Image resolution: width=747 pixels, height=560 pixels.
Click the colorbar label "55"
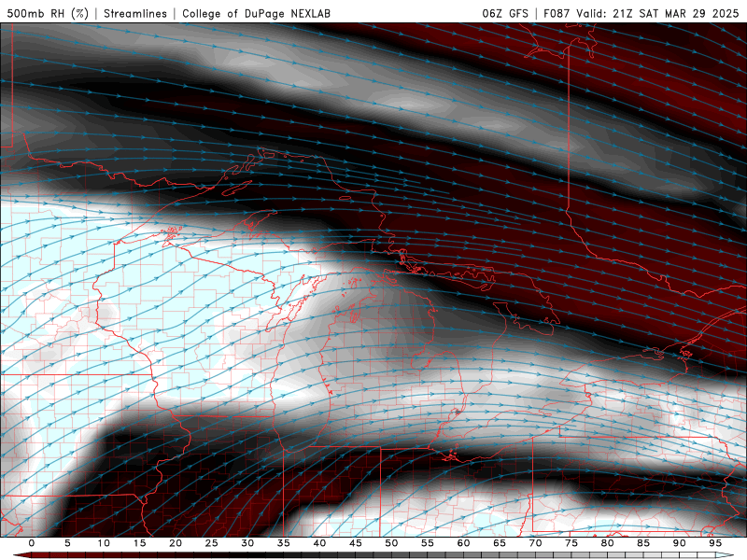point(428,543)
